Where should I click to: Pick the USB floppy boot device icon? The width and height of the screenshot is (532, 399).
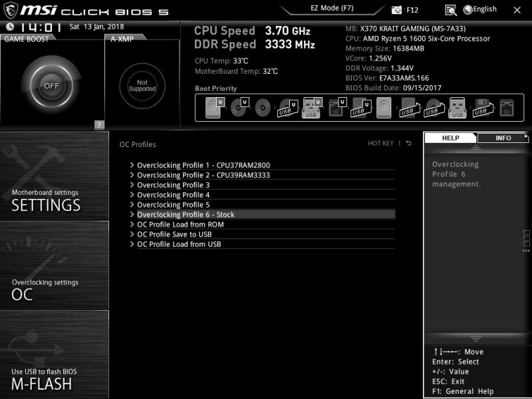pyautogui.click(x=483, y=108)
